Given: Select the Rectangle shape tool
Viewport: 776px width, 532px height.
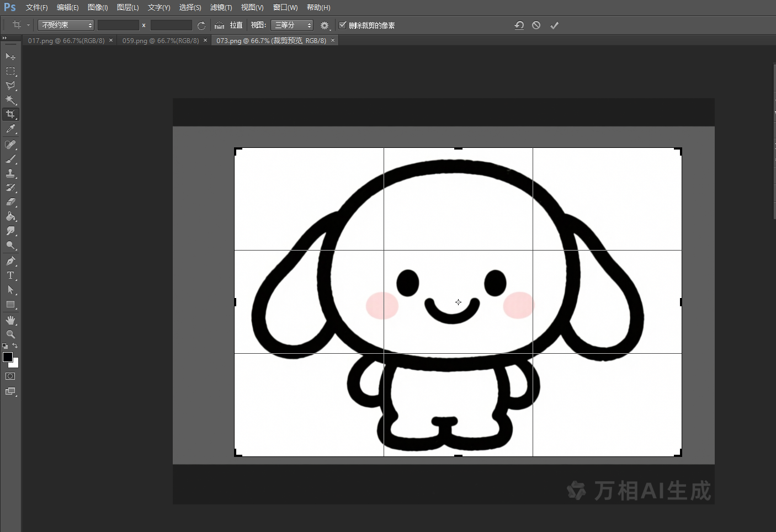Looking at the screenshot, I should tap(10, 304).
